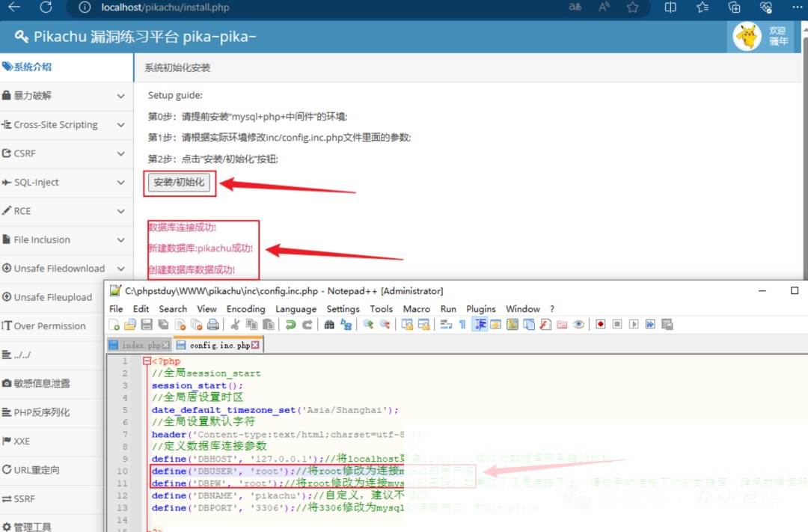Toggle Word Wrap icon in Notepad++ toolbar
808x532 pixels.
(446, 324)
